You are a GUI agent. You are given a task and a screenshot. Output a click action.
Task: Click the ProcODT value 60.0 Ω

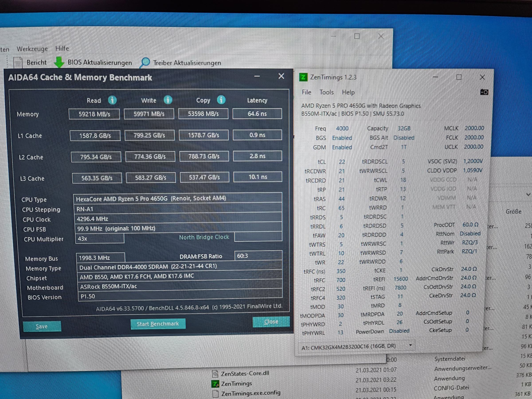coord(470,225)
